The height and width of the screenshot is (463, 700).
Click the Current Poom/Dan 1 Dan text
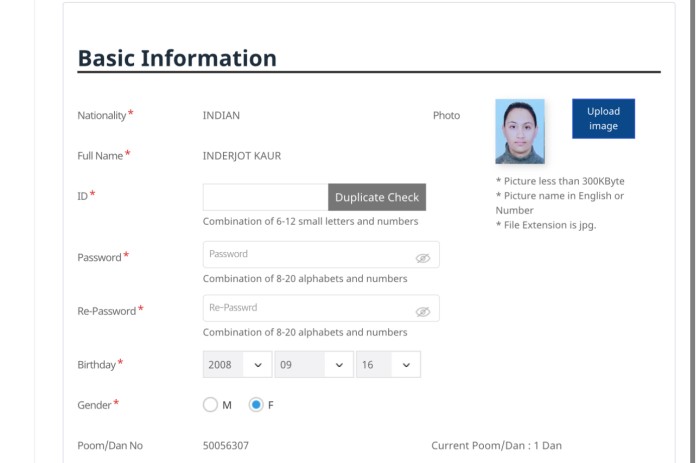(x=503, y=446)
